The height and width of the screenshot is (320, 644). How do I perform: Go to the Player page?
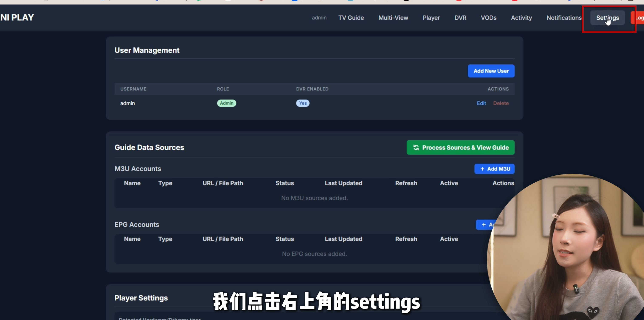pyautogui.click(x=431, y=18)
